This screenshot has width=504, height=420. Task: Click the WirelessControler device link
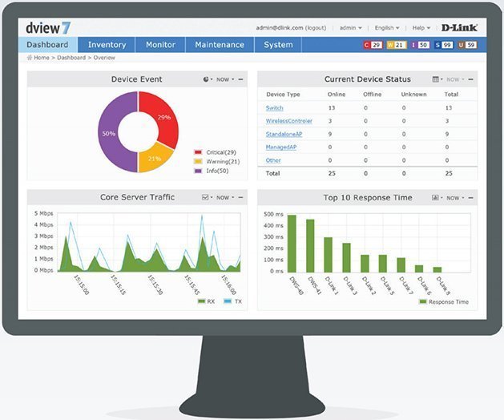click(289, 121)
